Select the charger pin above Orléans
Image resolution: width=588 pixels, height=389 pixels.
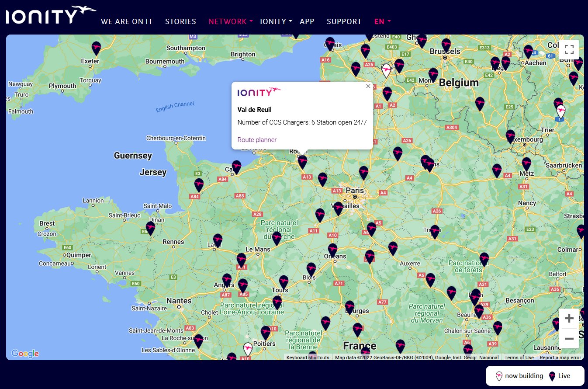pos(332,250)
